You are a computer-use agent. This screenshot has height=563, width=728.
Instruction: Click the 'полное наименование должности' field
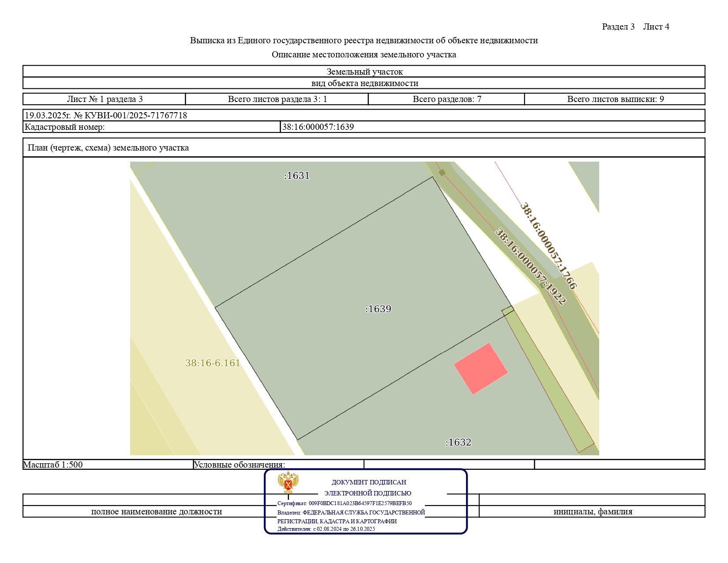pyautogui.click(x=156, y=512)
